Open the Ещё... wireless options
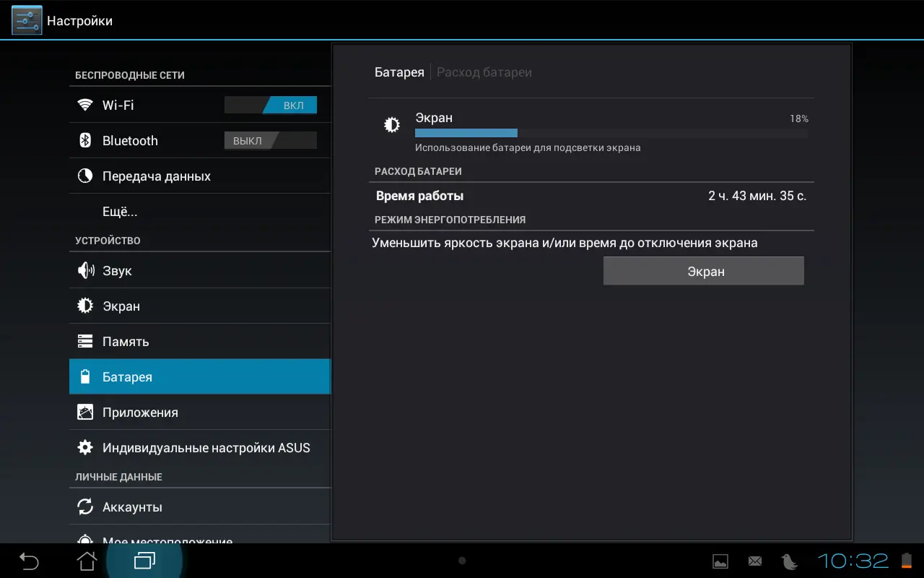Image resolution: width=924 pixels, height=578 pixels. (x=200, y=212)
